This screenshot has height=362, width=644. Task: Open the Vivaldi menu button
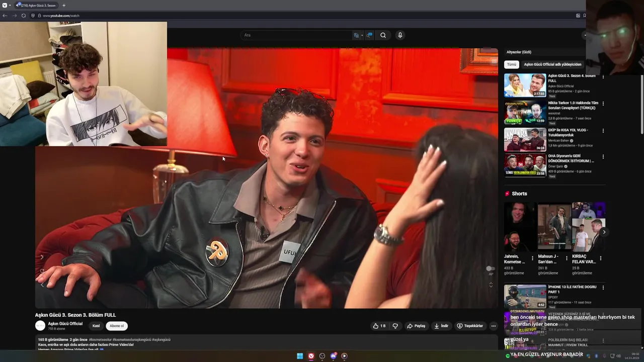(5, 5)
